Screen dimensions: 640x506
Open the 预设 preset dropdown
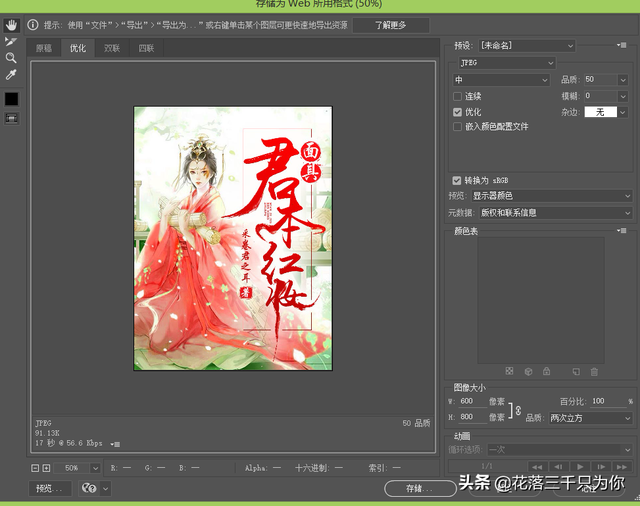click(x=527, y=46)
